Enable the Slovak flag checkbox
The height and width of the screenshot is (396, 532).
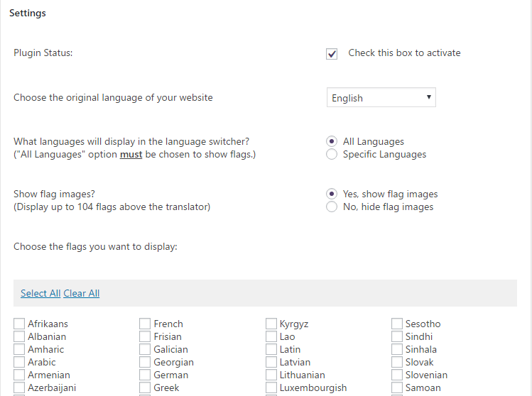[x=397, y=363]
